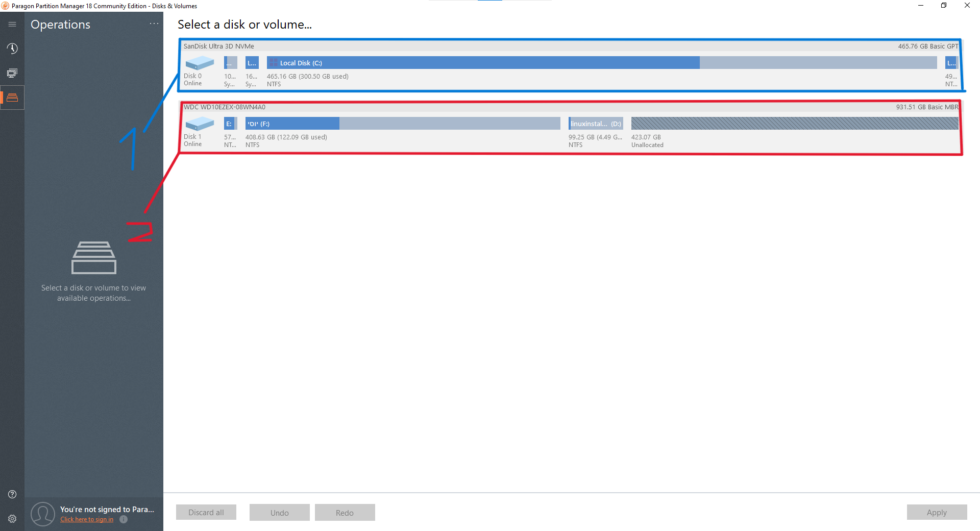
Task: Open the Operations panel three-dots menu
Action: tap(154, 23)
